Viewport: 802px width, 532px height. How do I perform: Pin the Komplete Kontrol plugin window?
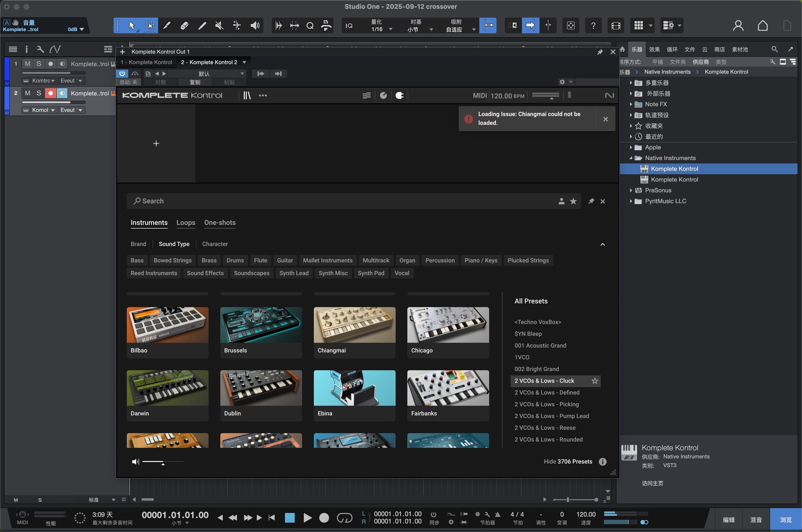coord(600,52)
